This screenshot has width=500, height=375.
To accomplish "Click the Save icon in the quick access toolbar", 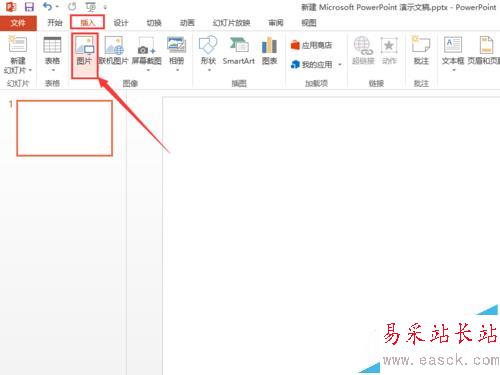I will 29,7.
